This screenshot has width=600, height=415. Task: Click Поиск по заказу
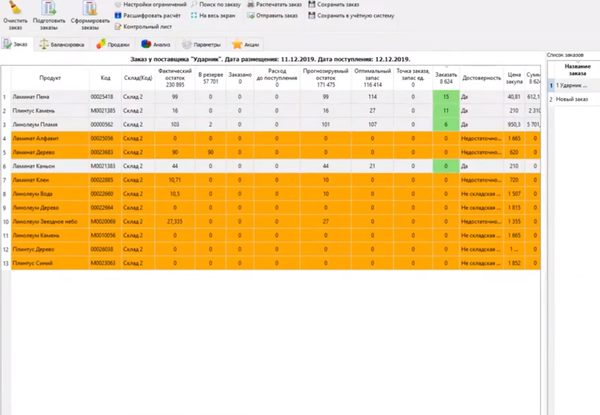pyautogui.click(x=216, y=5)
